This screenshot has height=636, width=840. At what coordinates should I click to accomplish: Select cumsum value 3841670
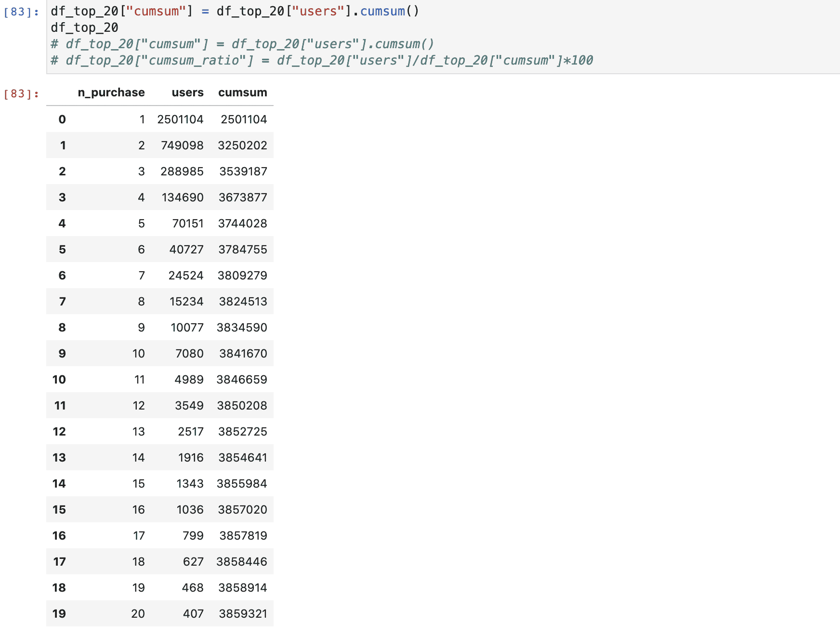(x=244, y=354)
